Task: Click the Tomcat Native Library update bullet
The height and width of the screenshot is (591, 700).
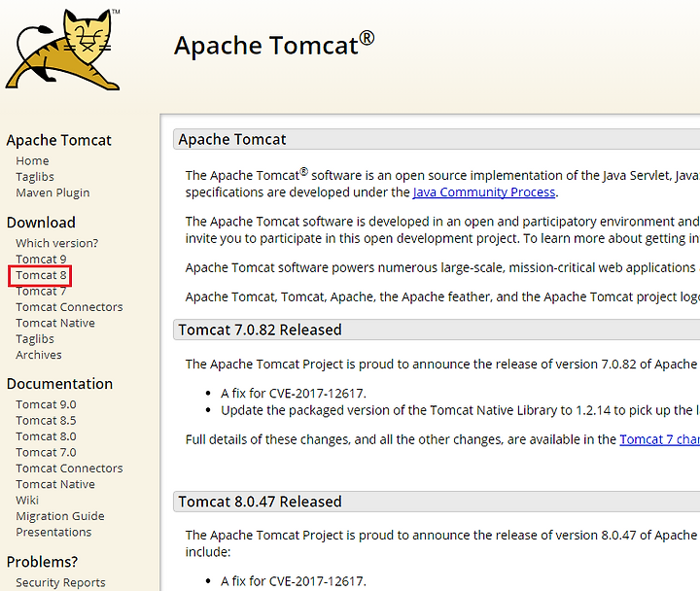Action: (460, 410)
